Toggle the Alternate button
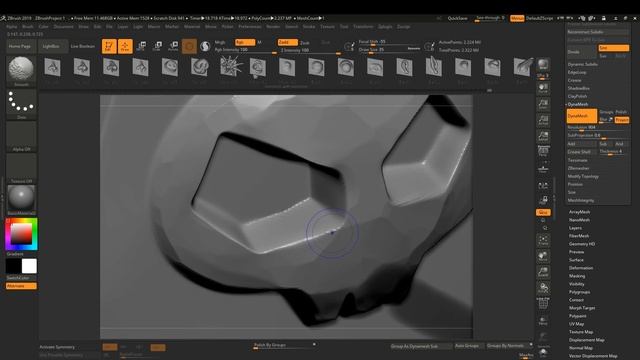 point(21,286)
